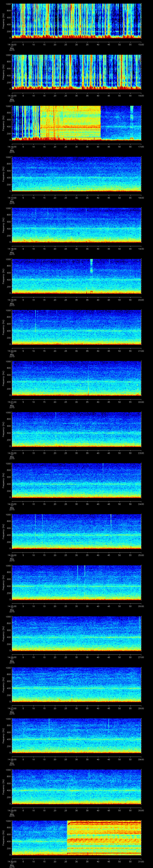Click the '14:17:00' start time label
Viewport: 153px width, 868px height.
pyautogui.click(x=12, y=198)
